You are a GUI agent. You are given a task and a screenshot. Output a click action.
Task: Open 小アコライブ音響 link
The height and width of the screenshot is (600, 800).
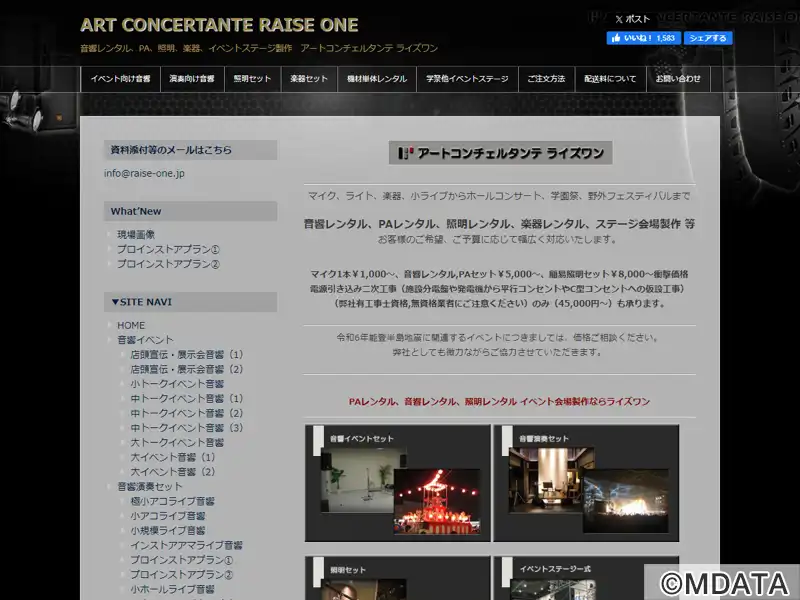(168, 516)
